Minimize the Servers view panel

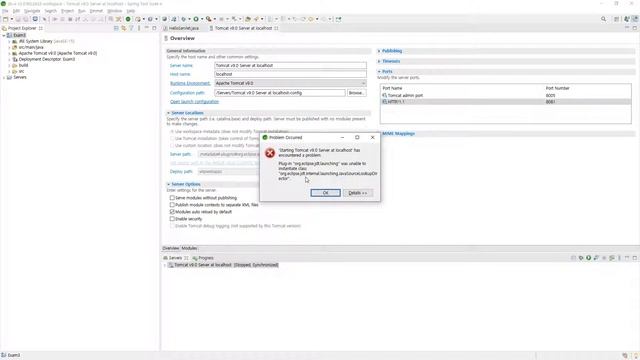pyautogui.click(x=627, y=258)
